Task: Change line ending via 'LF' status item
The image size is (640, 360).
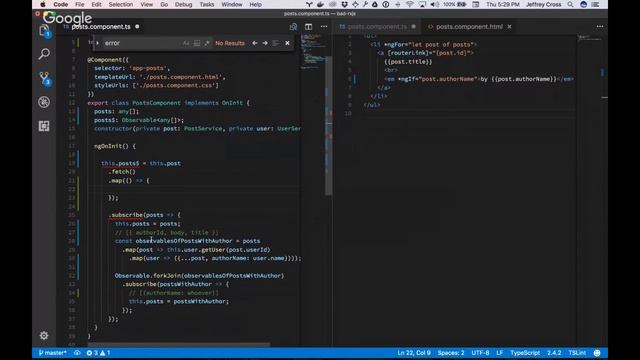Action: (x=500, y=353)
